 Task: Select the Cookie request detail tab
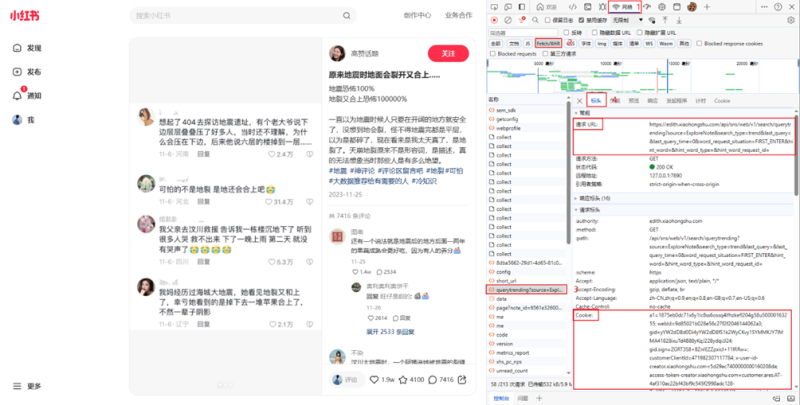point(722,101)
